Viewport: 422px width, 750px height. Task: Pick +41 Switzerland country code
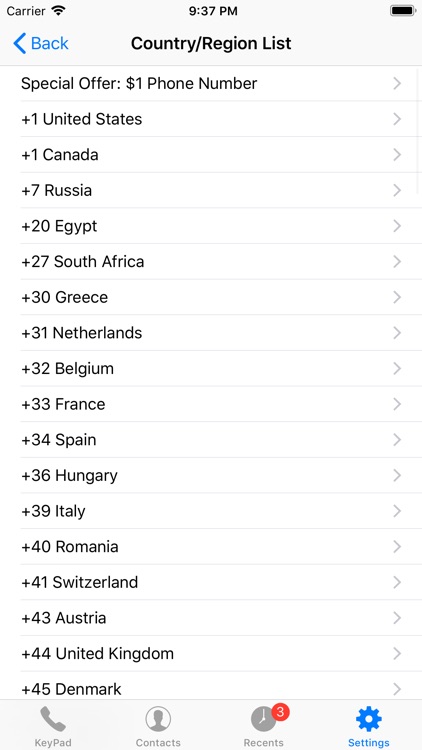click(x=211, y=582)
